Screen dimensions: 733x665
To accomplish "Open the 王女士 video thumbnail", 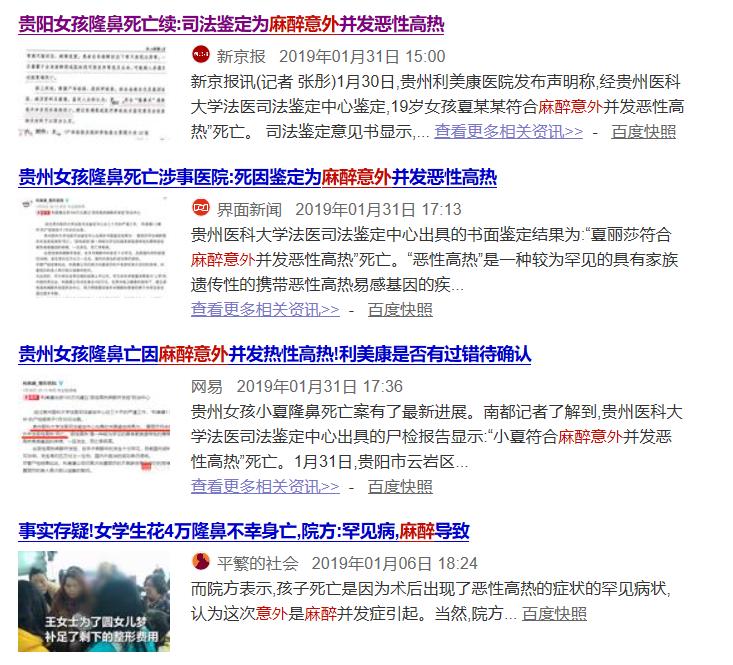I will click(x=94, y=601).
